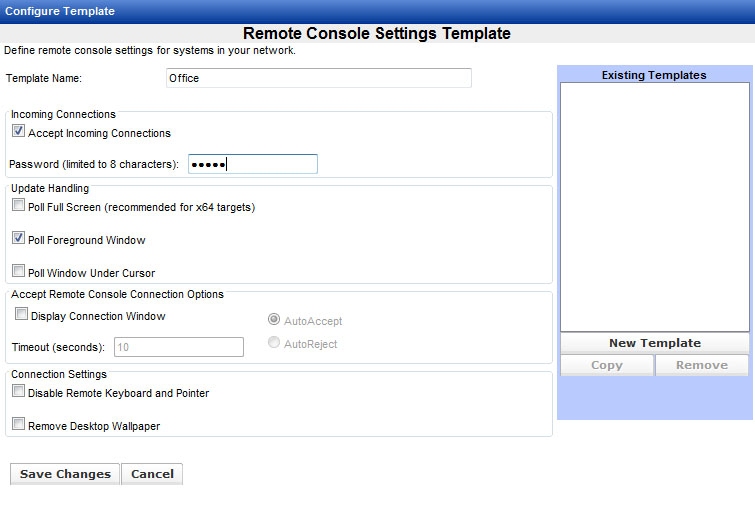Focus the Password input field
The width and height of the screenshot is (755, 511).
[252, 164]
